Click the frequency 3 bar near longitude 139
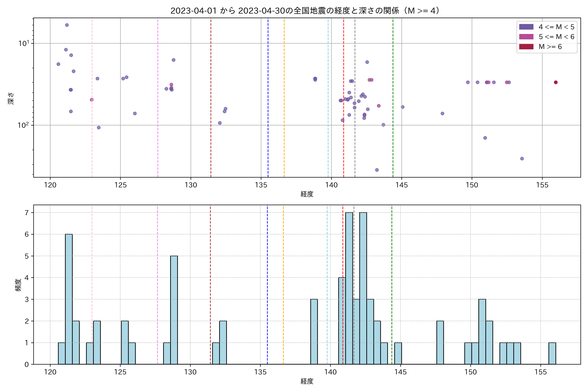The height and width of the screenshot is (392, 588). coord(314,332)
